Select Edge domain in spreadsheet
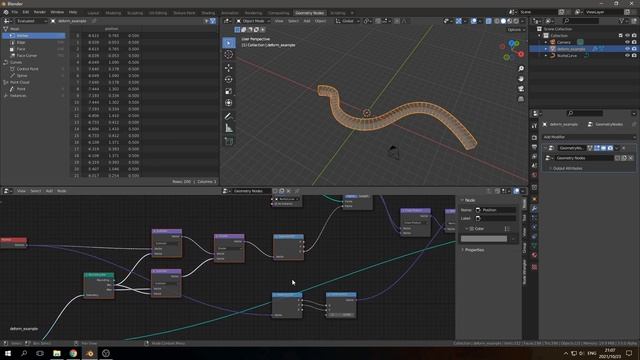This screenshot has width=640, height=360. (x=21, y=42)
